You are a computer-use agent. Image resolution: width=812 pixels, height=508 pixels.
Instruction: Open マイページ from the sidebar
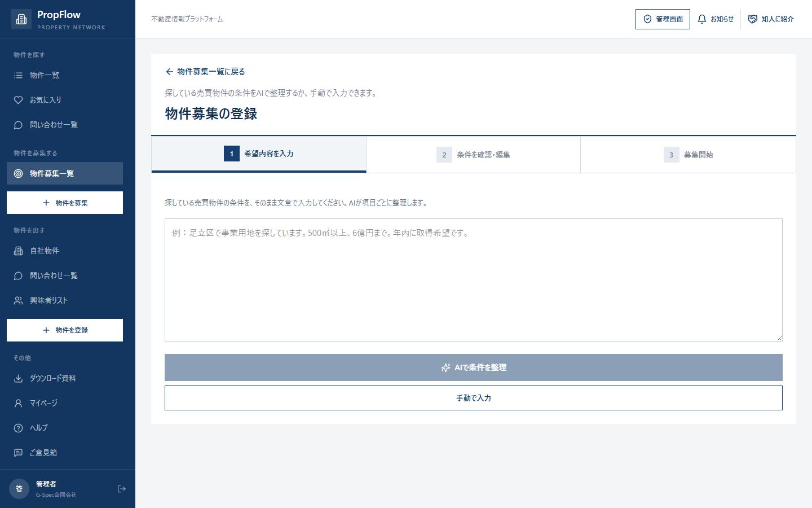(x=65, y=403)
